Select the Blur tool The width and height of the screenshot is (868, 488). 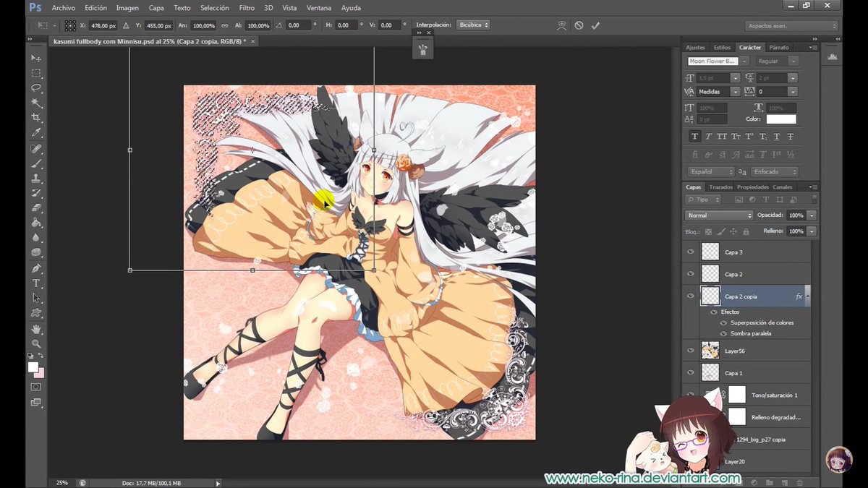pyautogui.click(x=36, y=238)
